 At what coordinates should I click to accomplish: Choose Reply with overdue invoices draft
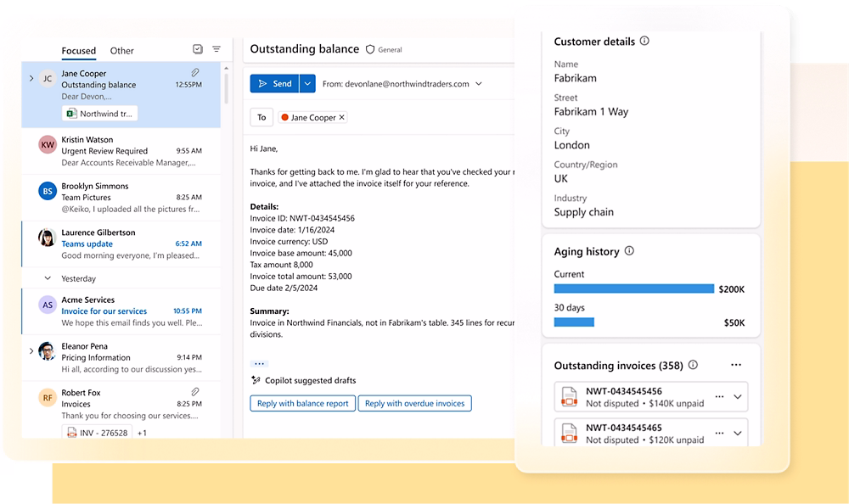click(415, 403)
